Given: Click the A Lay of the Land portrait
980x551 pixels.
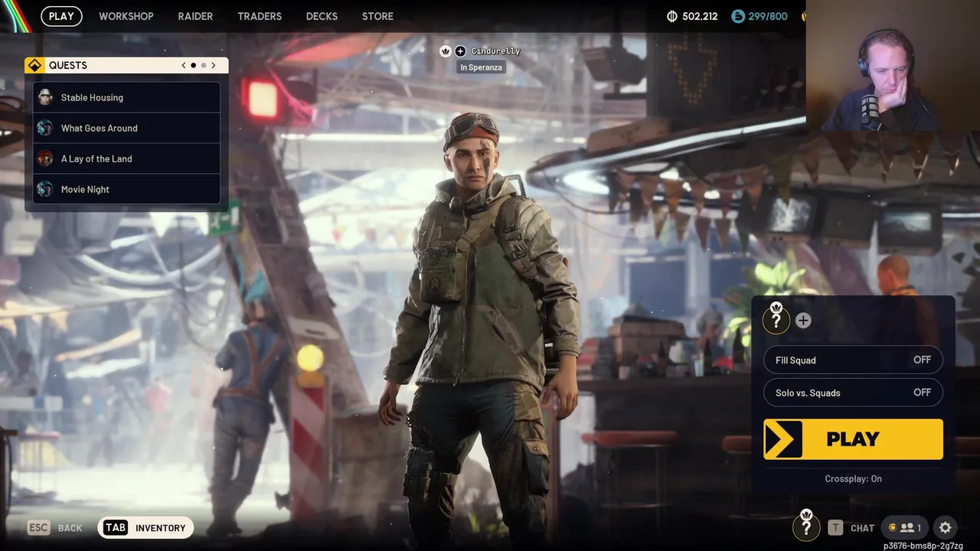Looking at the screenshot, I should pyautogui.click(x=45, y=158).
